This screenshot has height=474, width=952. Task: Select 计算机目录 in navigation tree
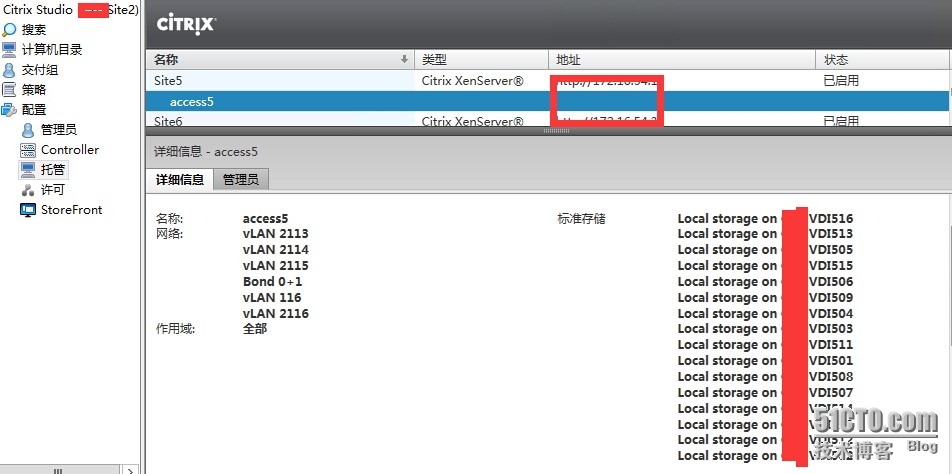pos(52,50)
